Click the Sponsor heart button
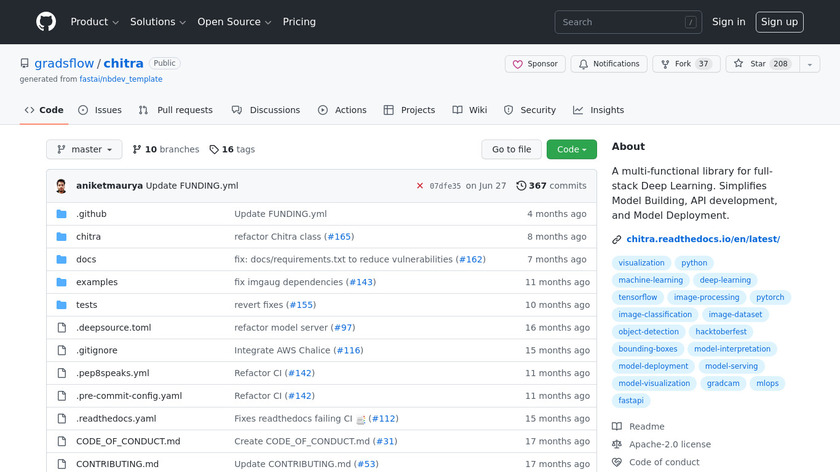Viewport: 840px width, 472px height. pos(535,64)
